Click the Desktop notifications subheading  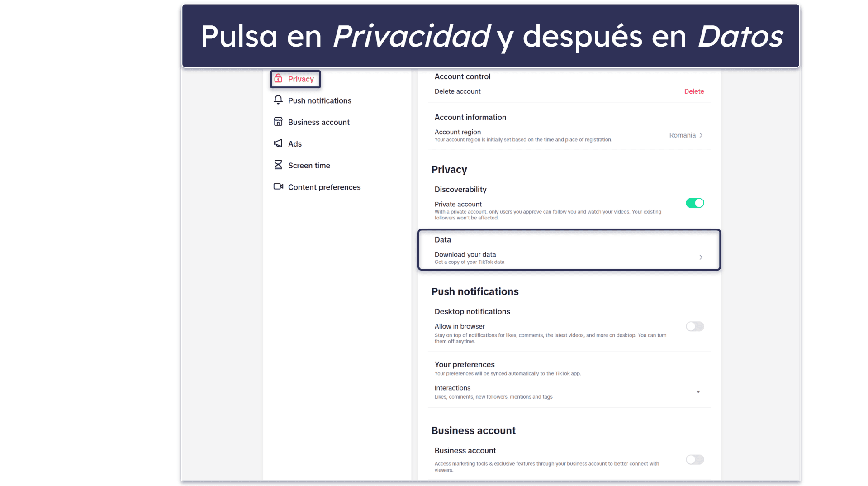[472, 311]
